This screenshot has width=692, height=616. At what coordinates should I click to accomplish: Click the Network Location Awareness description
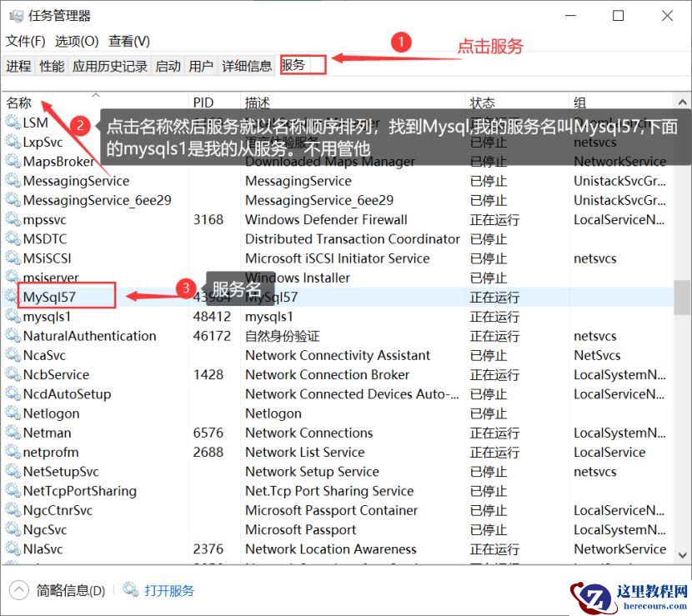click(330, 549)
